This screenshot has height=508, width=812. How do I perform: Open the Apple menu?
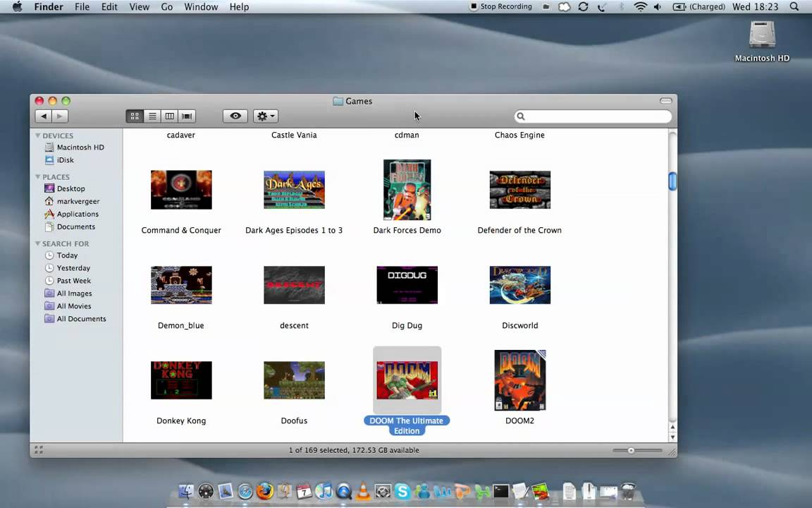click(17, 7)
